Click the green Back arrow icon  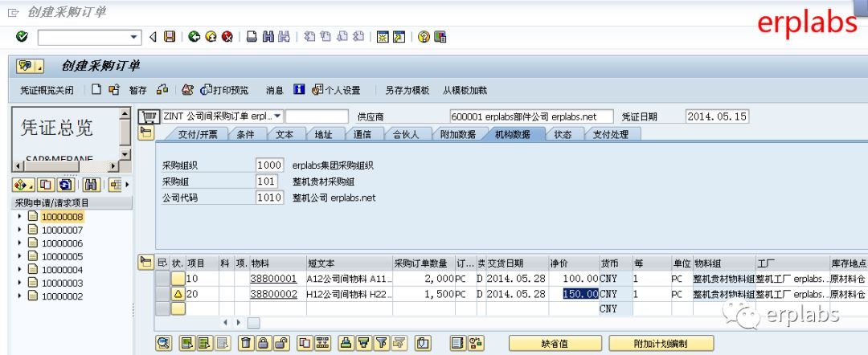(194, 37)
